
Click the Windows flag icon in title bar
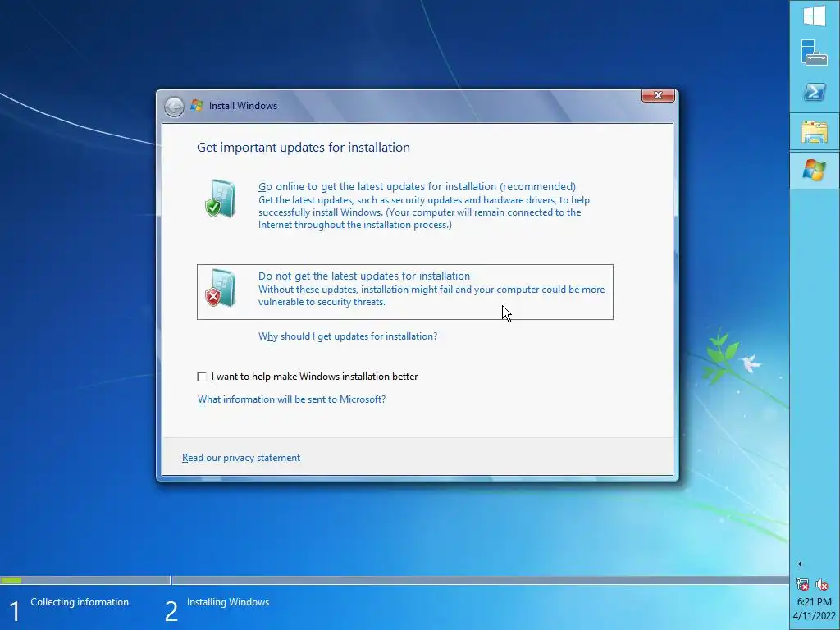(197, 106)
